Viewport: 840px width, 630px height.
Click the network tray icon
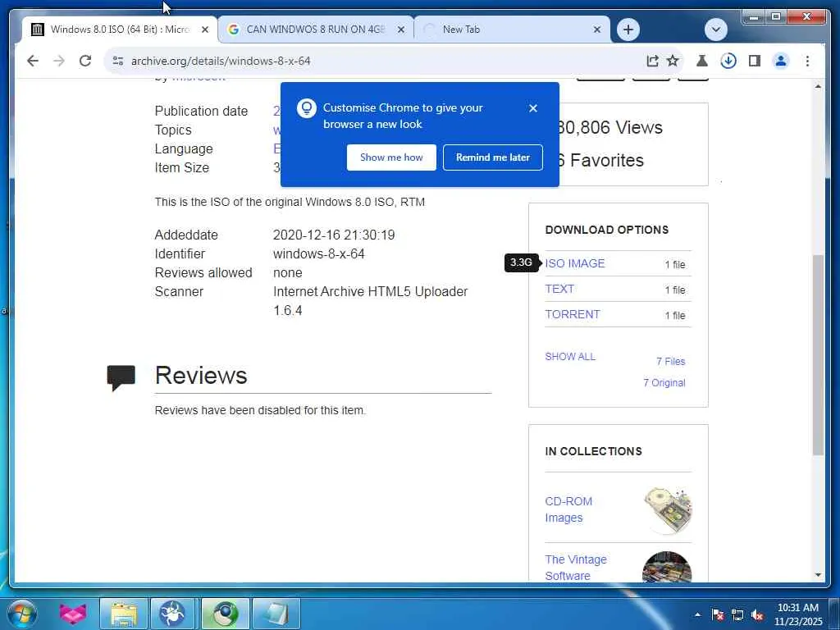click(737, 614)
